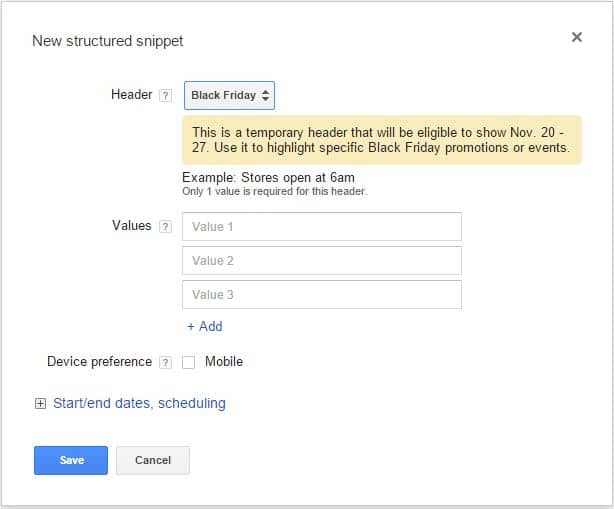Click the help icon beside Values
Screen dimensions: 614x509
click(x=165, y=227)
